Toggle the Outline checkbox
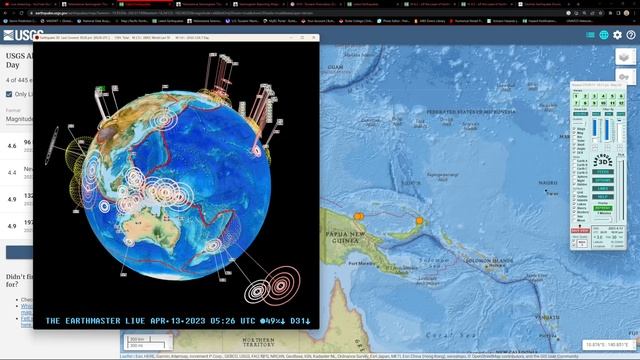 (x=575, y=196)
